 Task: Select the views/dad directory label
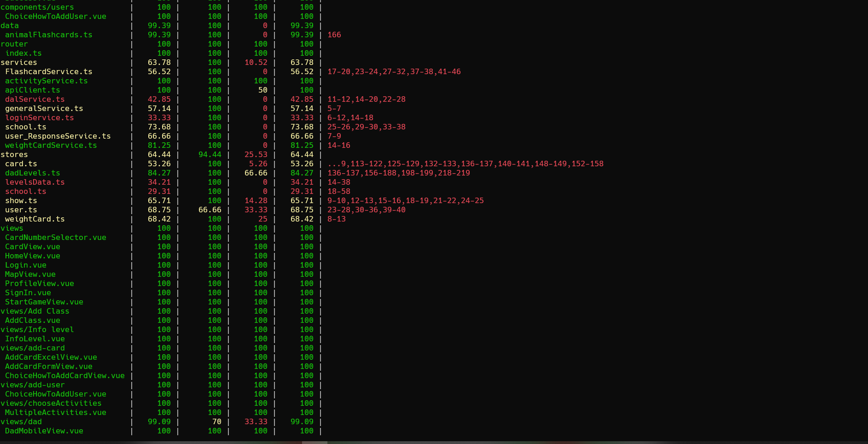(x=21, y=422)
